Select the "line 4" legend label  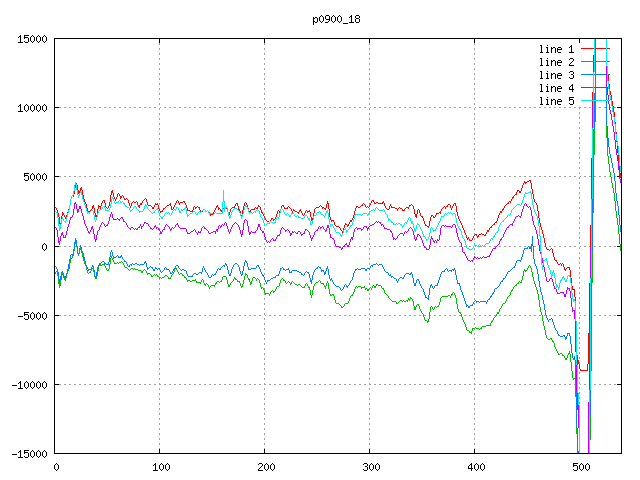coord(556,88)
